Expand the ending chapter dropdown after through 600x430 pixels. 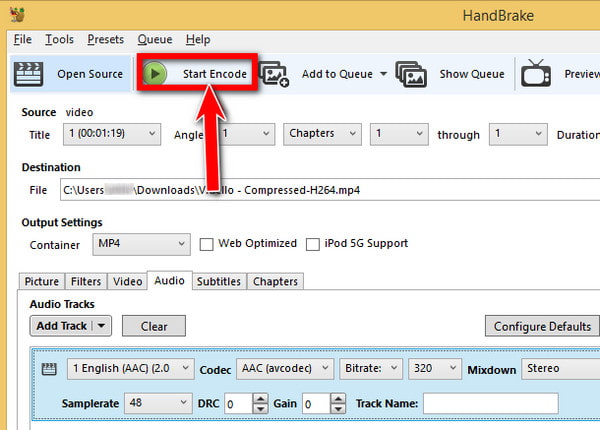tap(518, 134)
